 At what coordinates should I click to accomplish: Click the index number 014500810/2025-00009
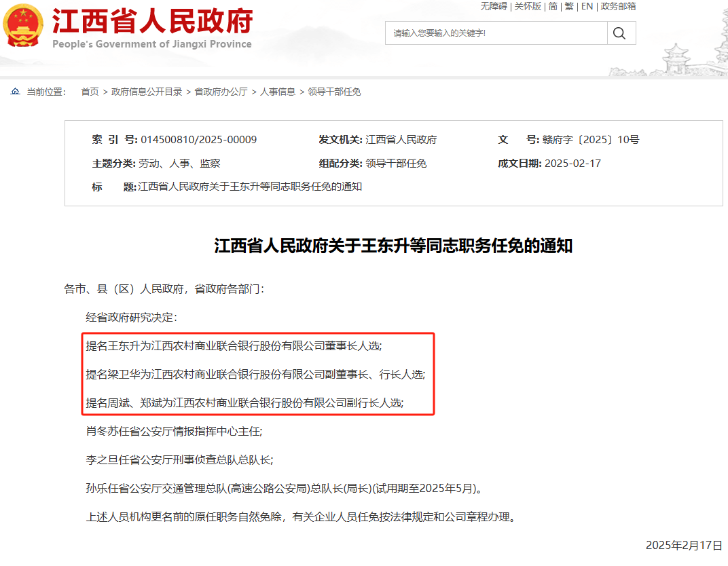point(198,140)
